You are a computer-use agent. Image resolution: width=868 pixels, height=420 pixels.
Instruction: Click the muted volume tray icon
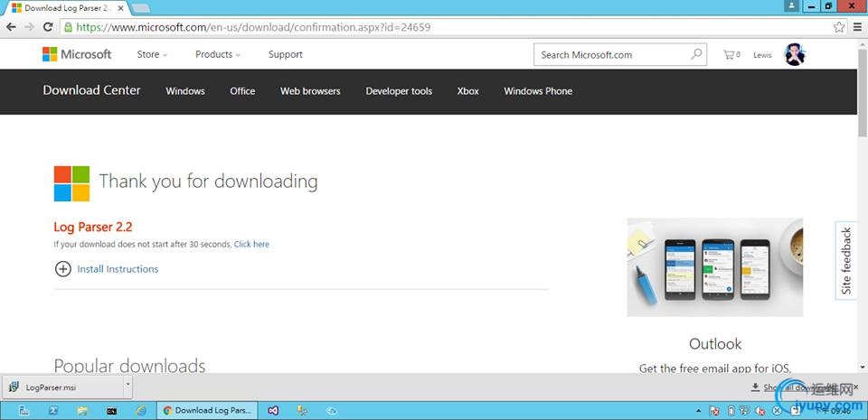coord(761,411)
